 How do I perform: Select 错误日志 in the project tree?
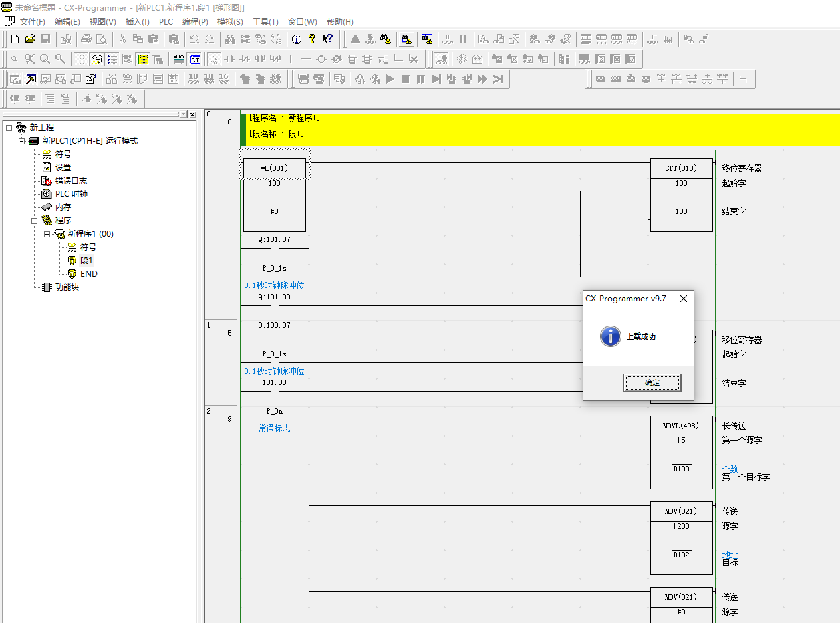point(70,181)
